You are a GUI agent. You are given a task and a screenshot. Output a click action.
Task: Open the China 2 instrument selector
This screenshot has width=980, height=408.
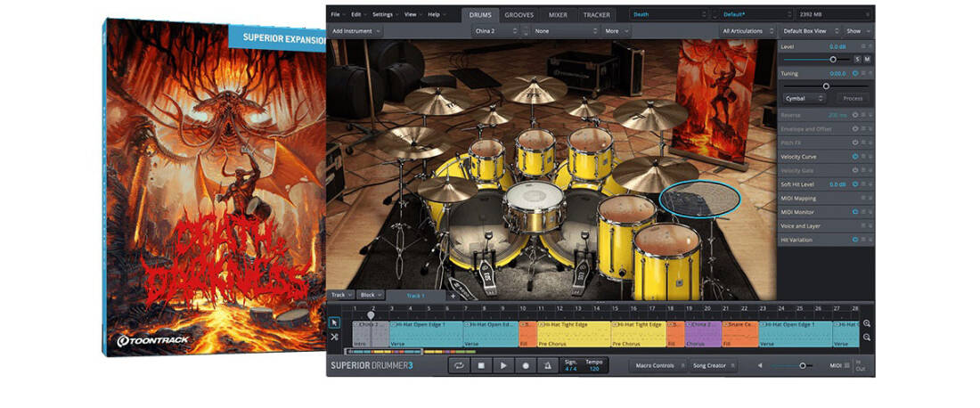point(494,30)
